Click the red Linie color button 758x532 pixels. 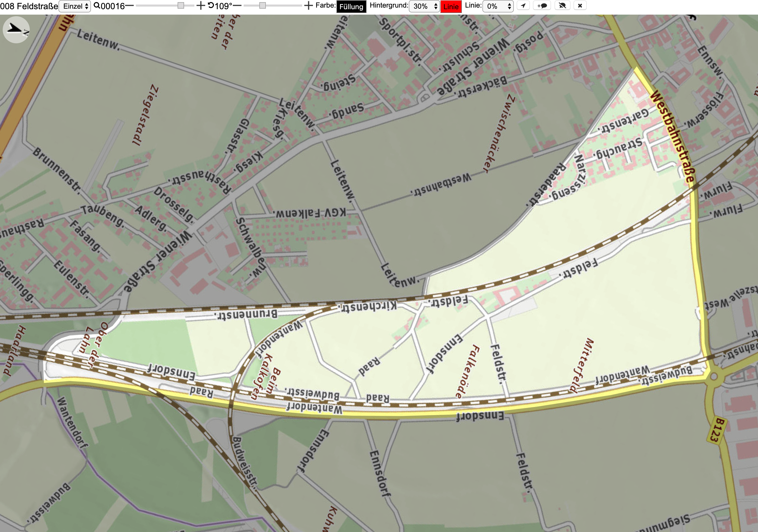click(451, 6)
